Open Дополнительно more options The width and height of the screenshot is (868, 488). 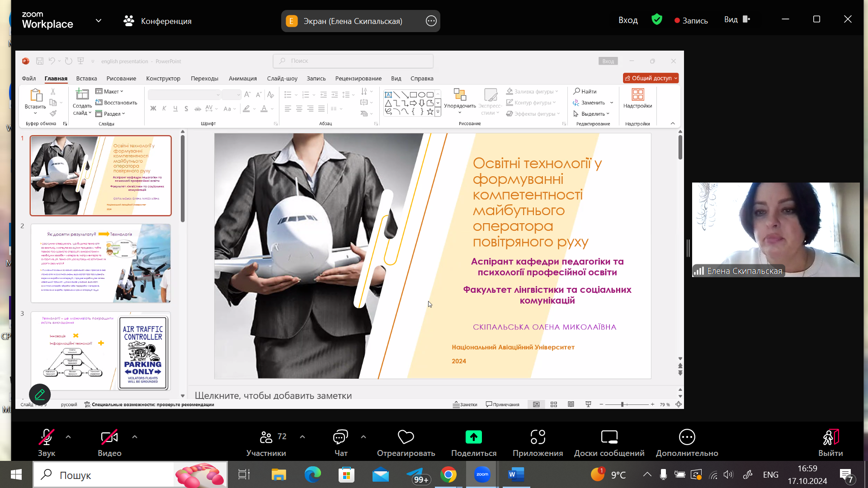(687, 437)
